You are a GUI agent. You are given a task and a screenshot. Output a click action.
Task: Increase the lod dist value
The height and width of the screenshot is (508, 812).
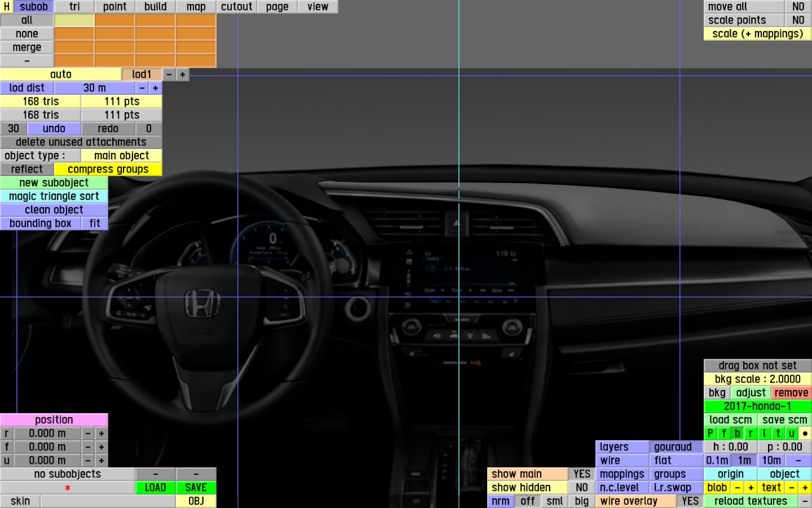(156, 88)
